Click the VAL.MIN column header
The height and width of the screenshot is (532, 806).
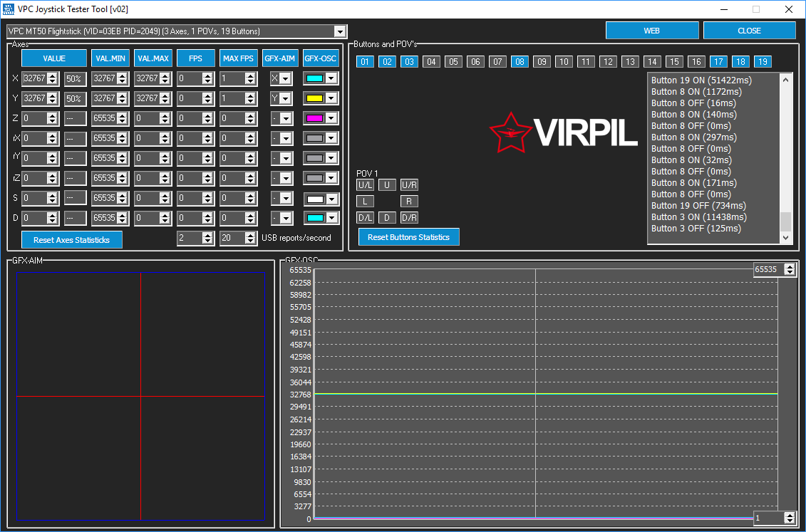(110, 58)
